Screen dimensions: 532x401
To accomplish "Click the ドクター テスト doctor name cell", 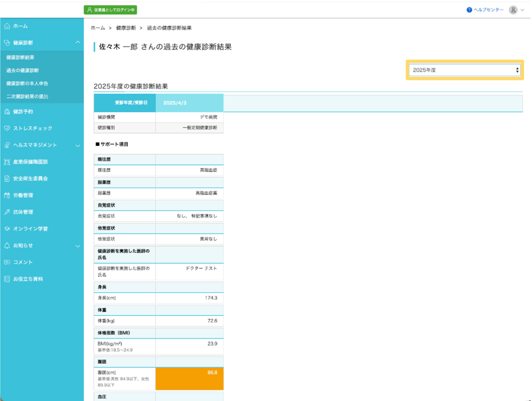I will tap(190, 272).
